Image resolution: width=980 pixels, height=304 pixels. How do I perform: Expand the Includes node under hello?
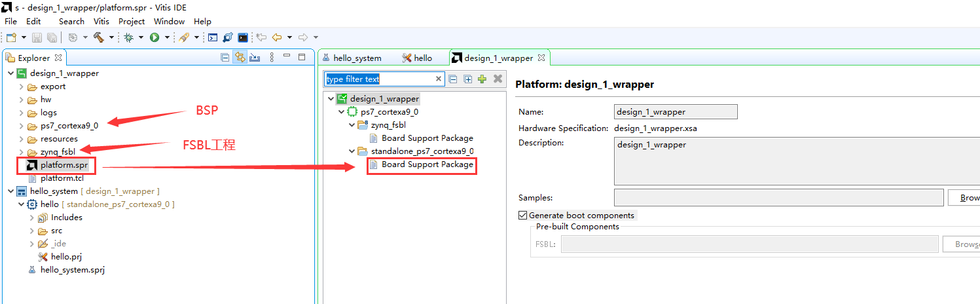31,218
